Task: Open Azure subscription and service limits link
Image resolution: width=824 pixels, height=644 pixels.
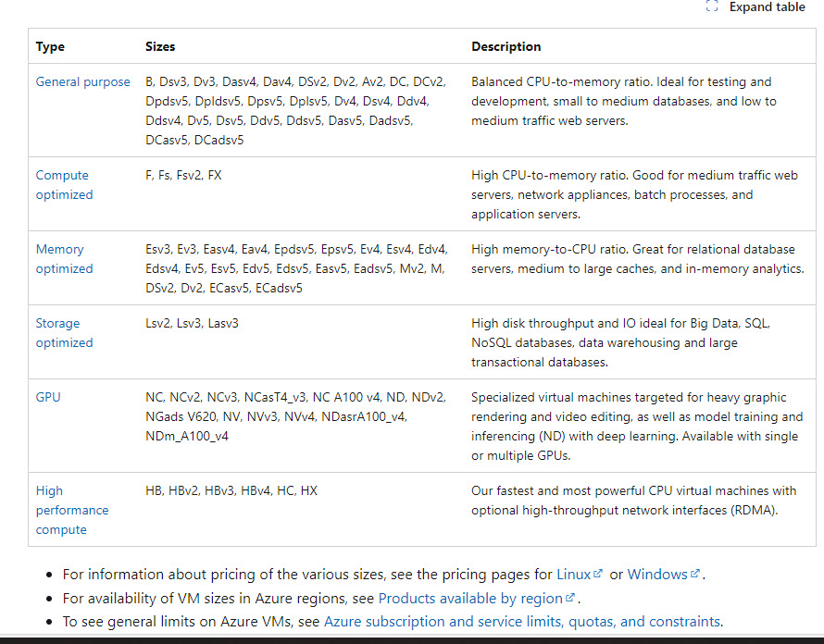Action: point(522,622)
